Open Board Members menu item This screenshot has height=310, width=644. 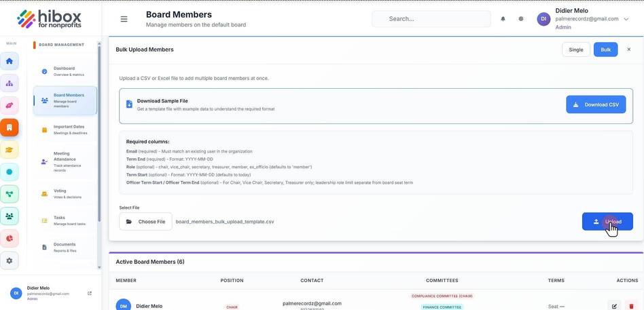(x=65, y=100)
